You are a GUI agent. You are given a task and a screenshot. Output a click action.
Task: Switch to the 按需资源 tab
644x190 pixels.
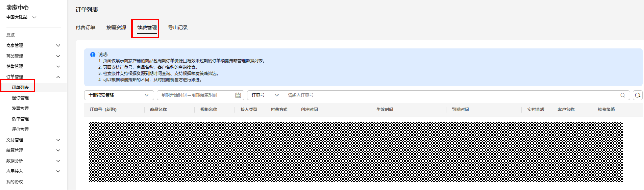pyautogui.click(x=116, y=27)
